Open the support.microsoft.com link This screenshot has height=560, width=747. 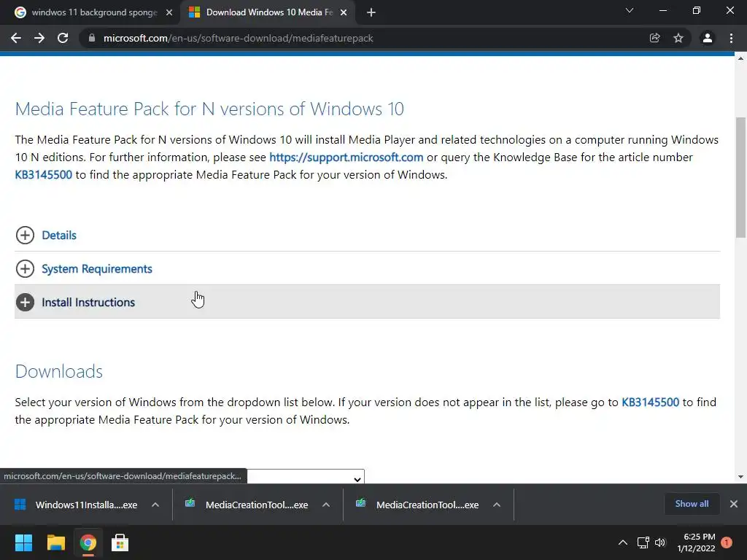346,157
